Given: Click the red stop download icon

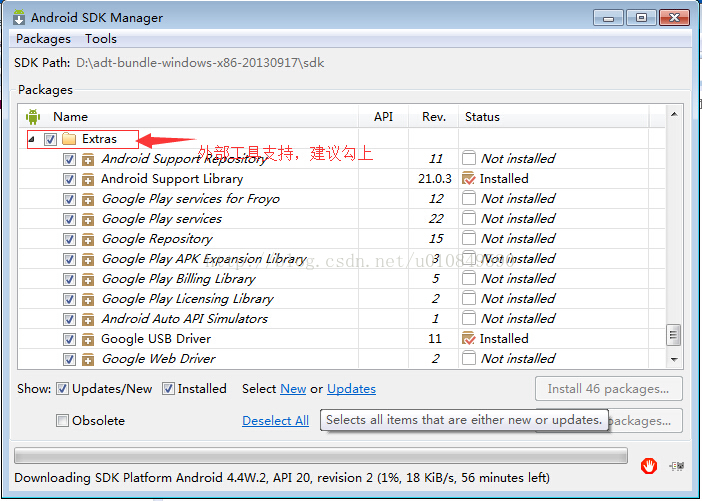Looking at the screenshot, I should 649,466.
